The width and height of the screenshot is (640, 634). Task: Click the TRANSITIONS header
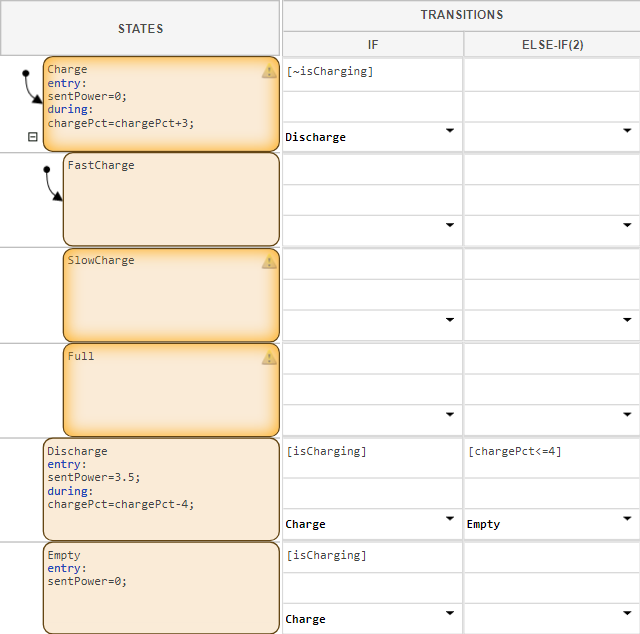(x=461, y=15)
